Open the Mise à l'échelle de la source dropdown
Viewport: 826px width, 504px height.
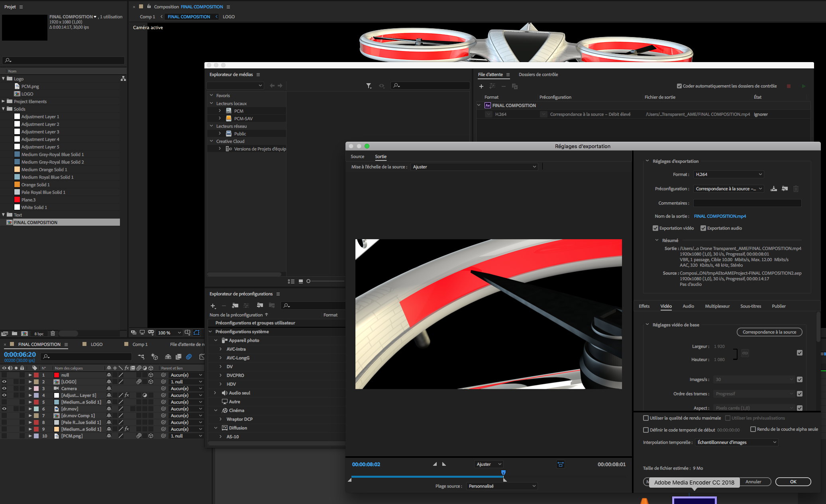pyautogui.click(x=474, y=167)
